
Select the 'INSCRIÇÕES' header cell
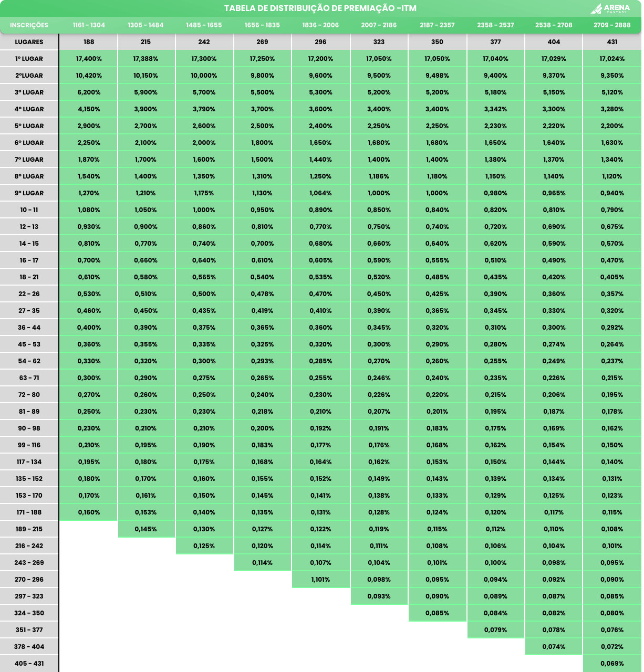click(x=29, y=25)
